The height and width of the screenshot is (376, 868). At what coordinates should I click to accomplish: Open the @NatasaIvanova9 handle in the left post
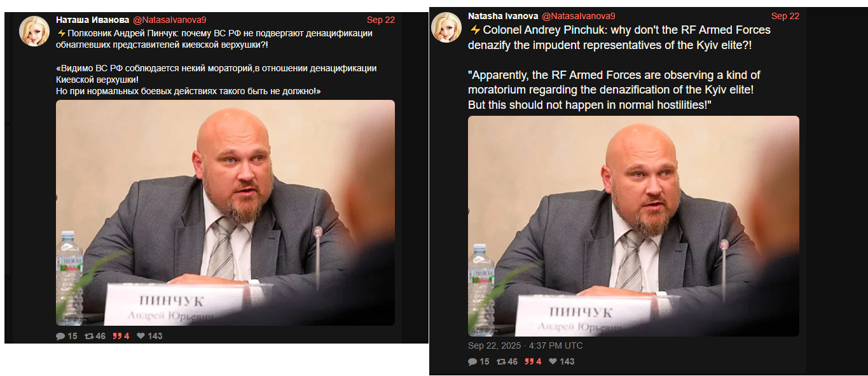pos(169,20)
